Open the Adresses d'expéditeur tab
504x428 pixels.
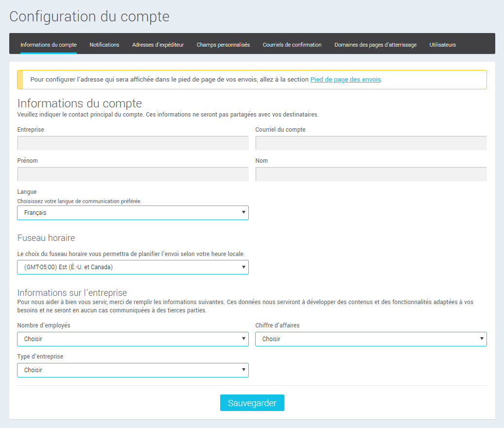pos(158,44)
